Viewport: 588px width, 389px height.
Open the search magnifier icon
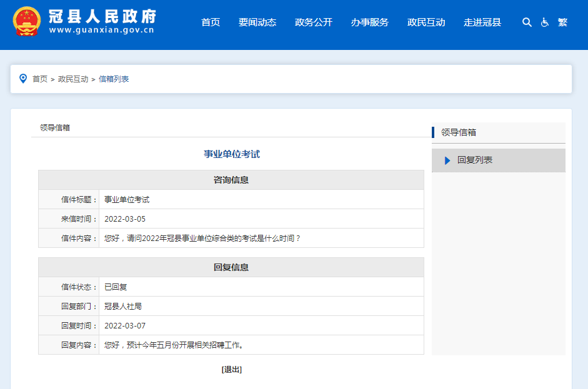(x=527, y=22)
